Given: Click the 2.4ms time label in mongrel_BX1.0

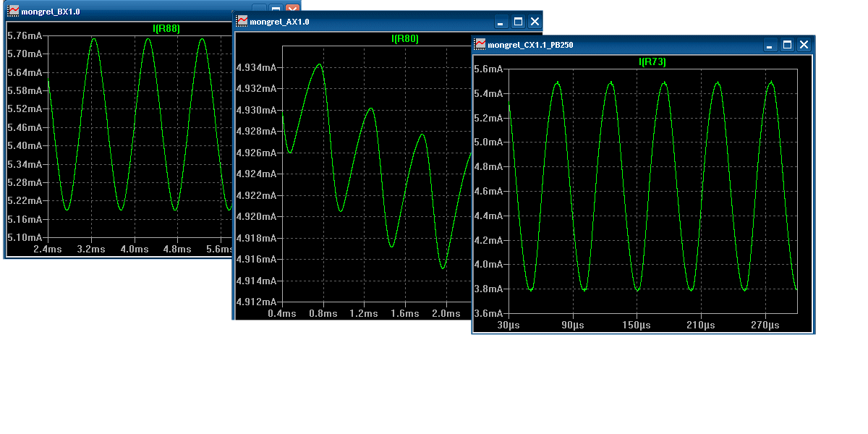Looking at the screenshot, I should click(49, 249).
